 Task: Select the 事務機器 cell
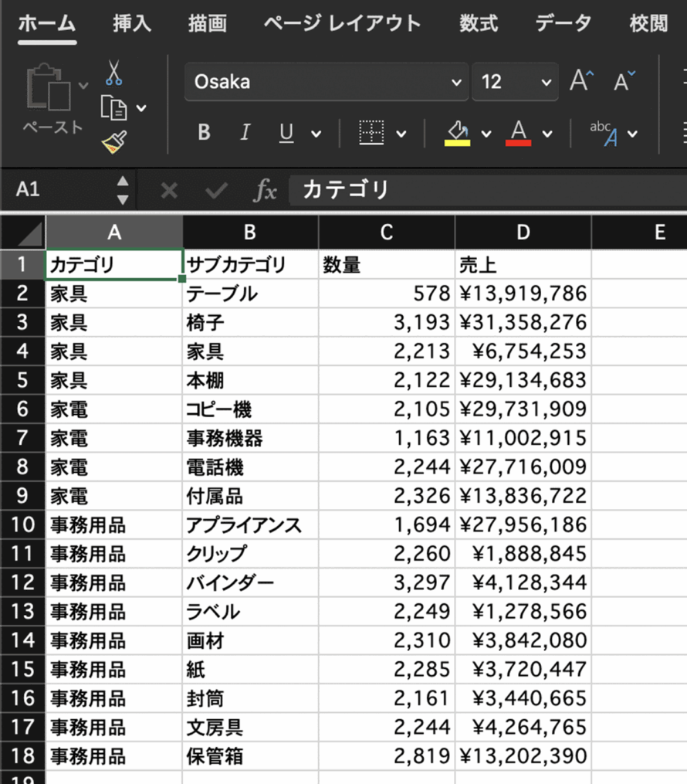(250, 438)
